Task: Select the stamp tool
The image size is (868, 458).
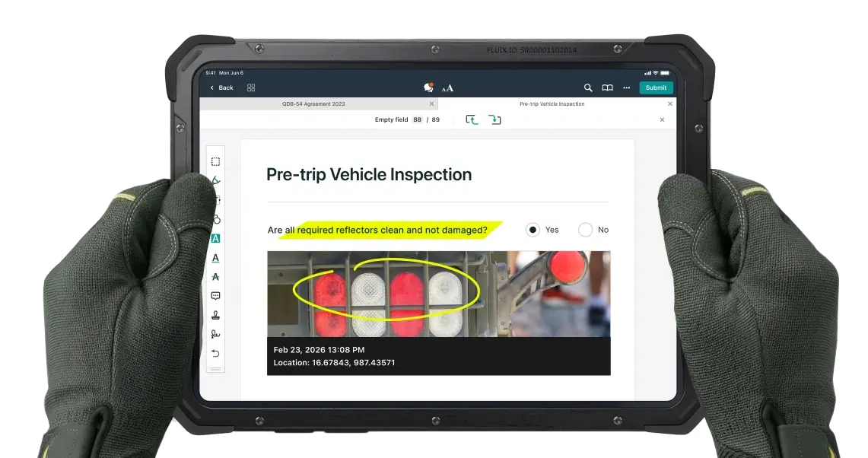Action: (215, 314)
